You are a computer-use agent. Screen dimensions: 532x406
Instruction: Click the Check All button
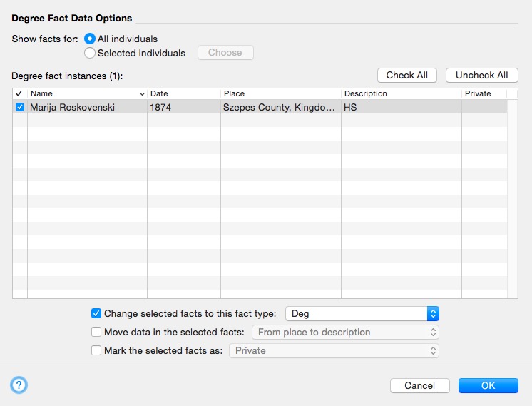pos(406,76)
